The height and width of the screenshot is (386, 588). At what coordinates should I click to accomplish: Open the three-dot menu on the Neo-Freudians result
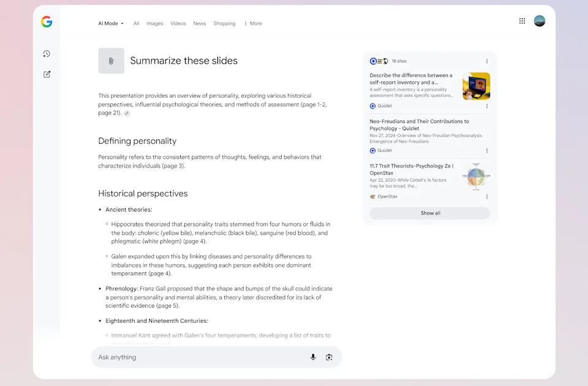tap(487, 150)
